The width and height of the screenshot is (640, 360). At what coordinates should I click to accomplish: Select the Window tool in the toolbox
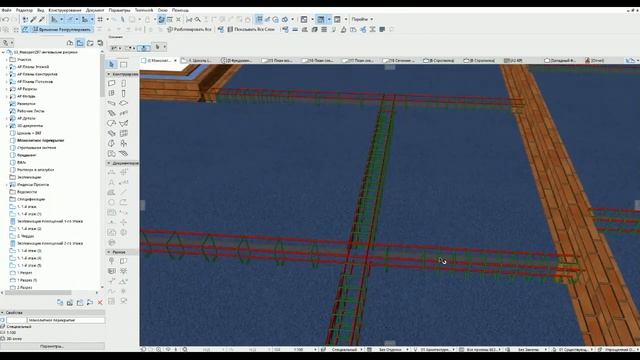pos(112,93)
